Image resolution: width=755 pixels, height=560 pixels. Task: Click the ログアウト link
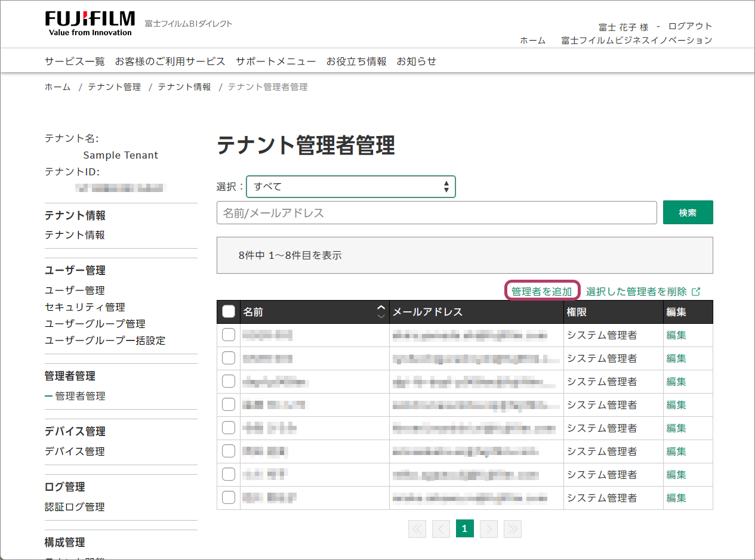(691, 26)
